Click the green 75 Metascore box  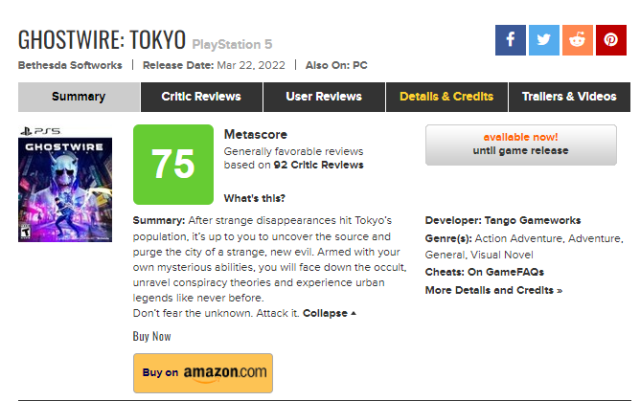pyautogui.click(x=173, y=164)
